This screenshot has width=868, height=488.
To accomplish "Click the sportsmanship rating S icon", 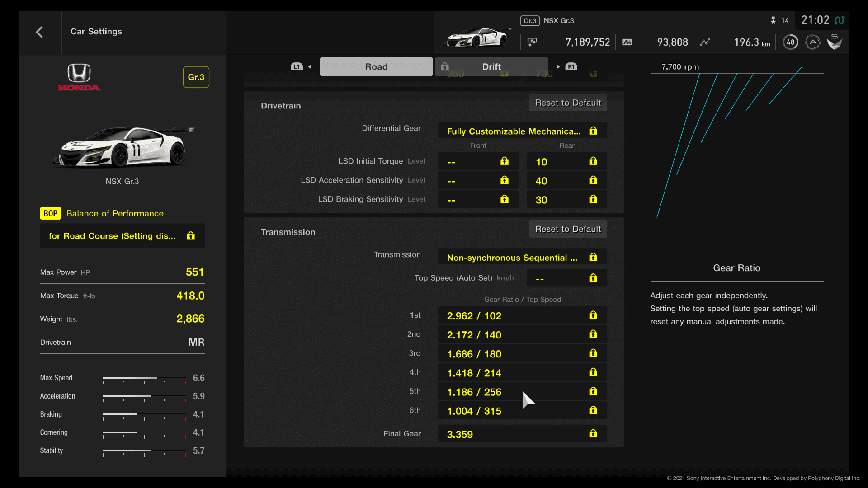I will point(835,42).
